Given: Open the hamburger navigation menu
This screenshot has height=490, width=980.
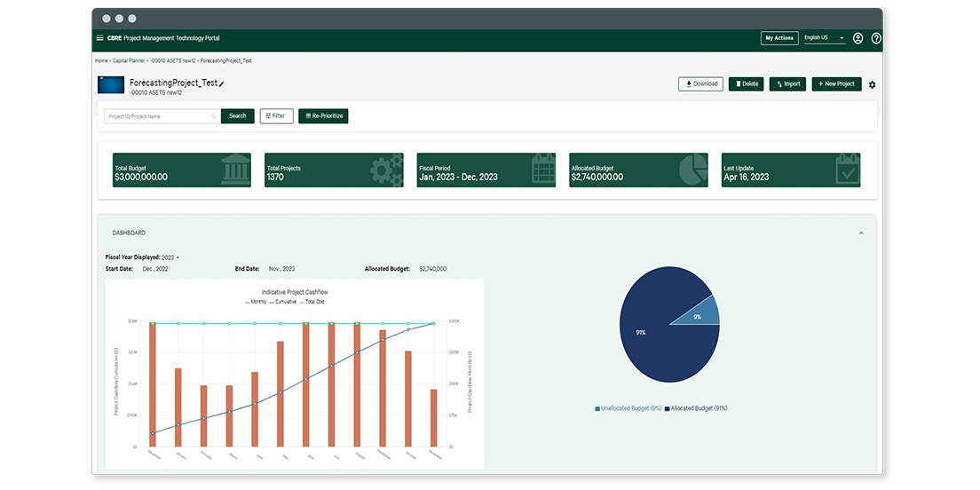Looking at the screenshot, I should click(x=99, y=38).
